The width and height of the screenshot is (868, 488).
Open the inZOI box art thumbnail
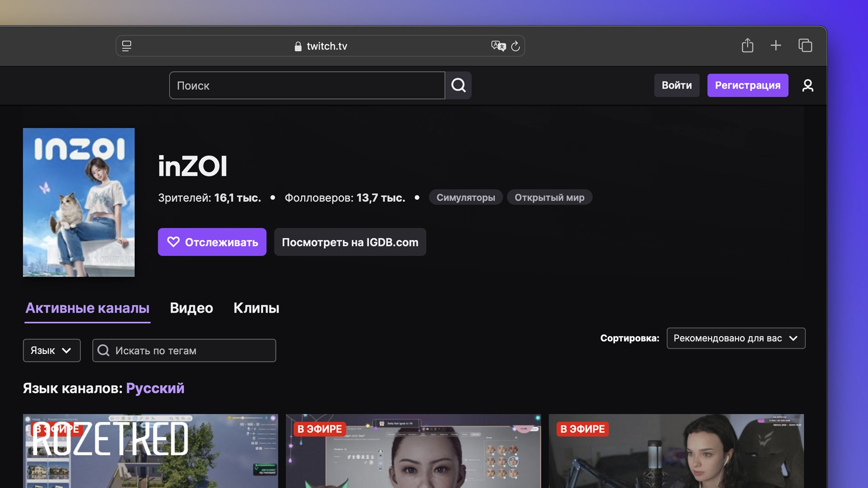pyautogui.click(x=78, y=202)
